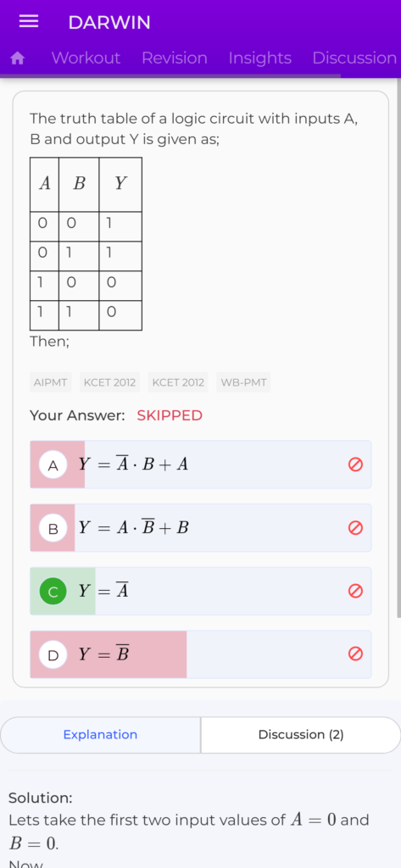Open the Discussion tab in the top nav
Image resolution: width=401 pixels, height=868 pixels.
354,58
